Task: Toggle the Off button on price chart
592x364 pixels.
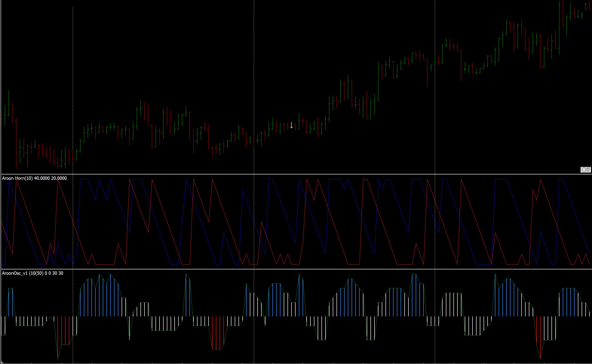Action: (x=585, y=170)
